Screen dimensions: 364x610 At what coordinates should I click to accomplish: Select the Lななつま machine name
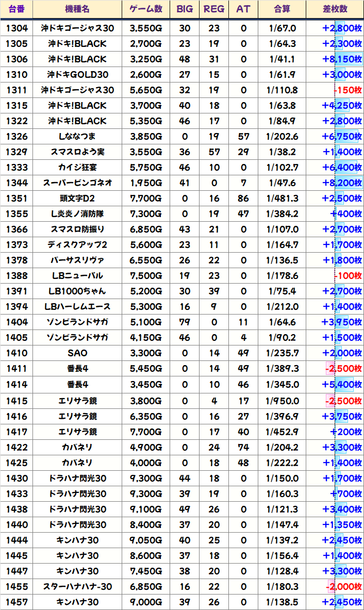pos(77,136)
